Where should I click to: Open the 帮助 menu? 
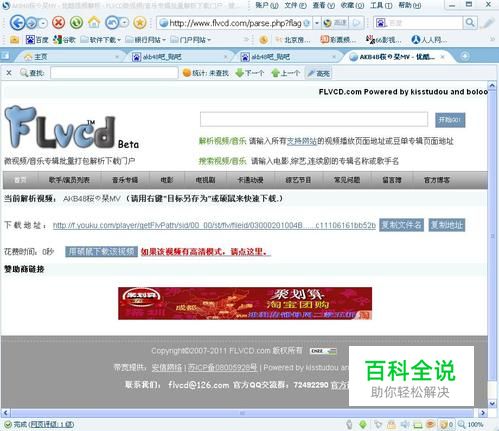410,5
